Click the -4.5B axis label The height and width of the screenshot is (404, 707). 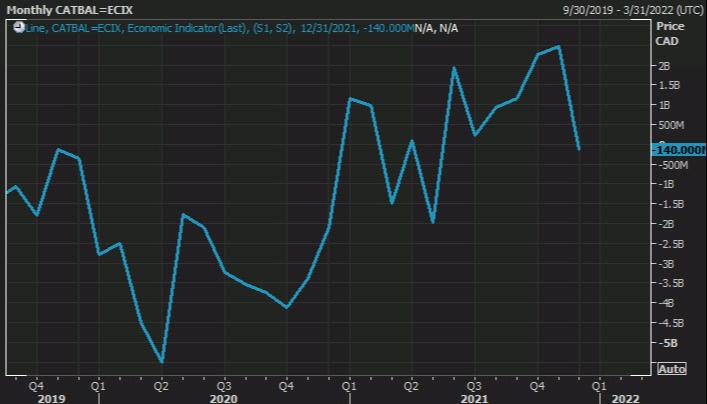click(671, 323)
